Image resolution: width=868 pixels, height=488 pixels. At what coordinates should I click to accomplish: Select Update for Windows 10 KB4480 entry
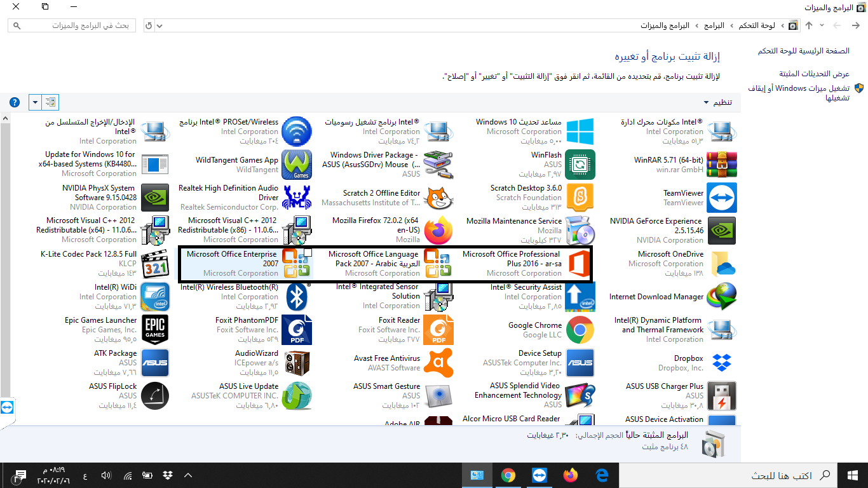(x=104, y=165)
